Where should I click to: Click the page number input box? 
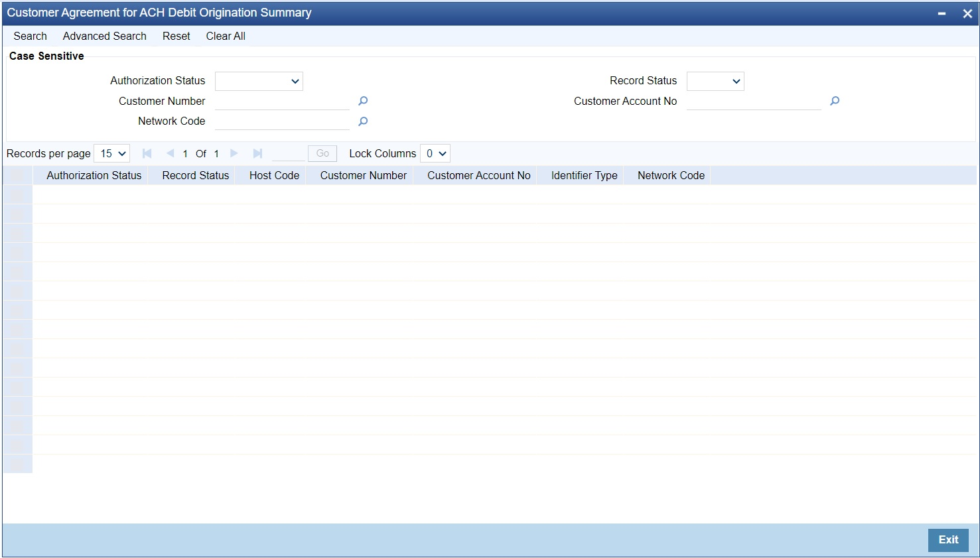[x=288, y=153]
